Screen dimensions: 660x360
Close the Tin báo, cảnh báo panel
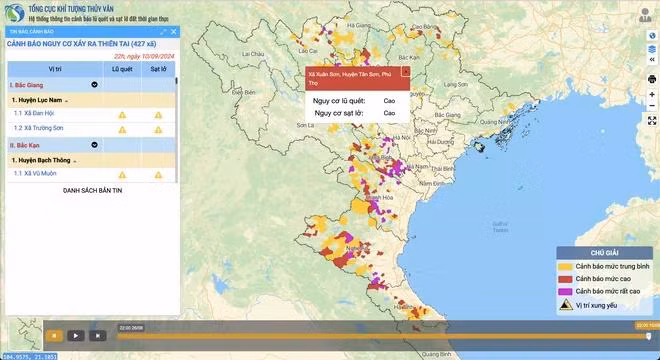pos(173,32)
